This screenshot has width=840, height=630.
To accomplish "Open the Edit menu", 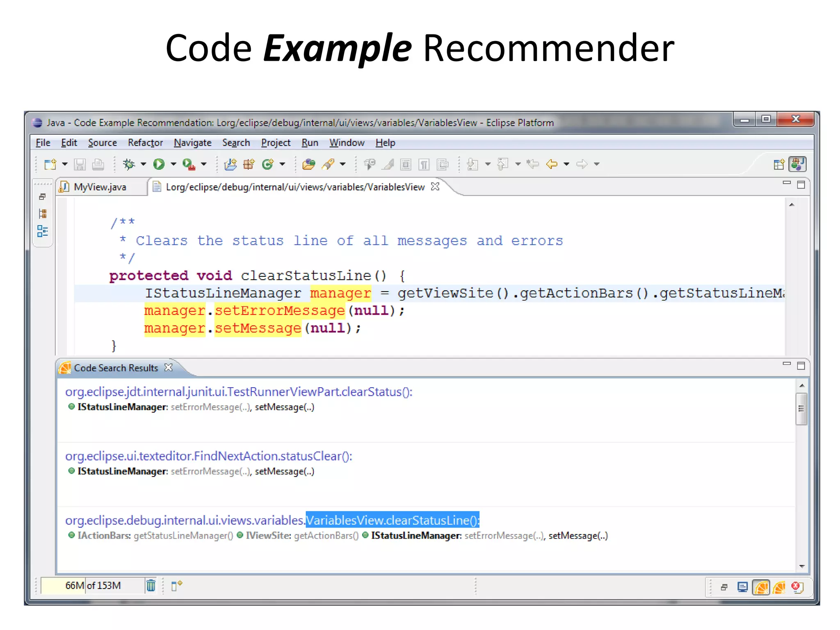I will click(69, 143).
